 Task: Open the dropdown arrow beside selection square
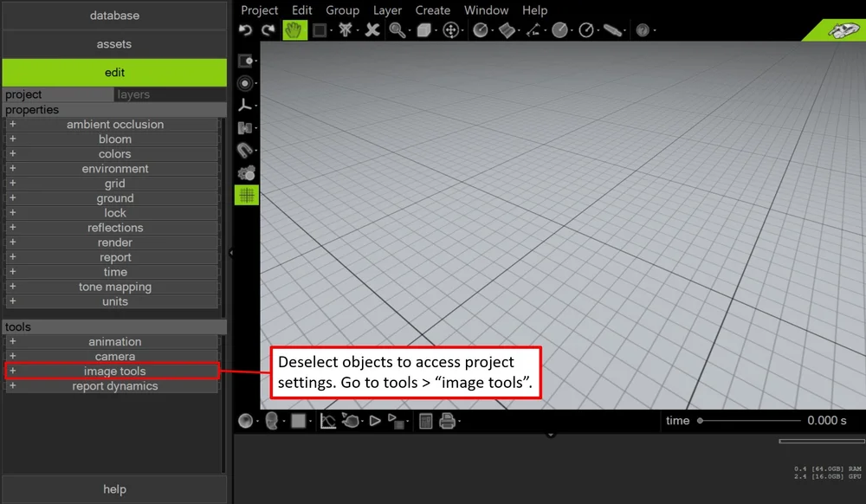[331, 30]
